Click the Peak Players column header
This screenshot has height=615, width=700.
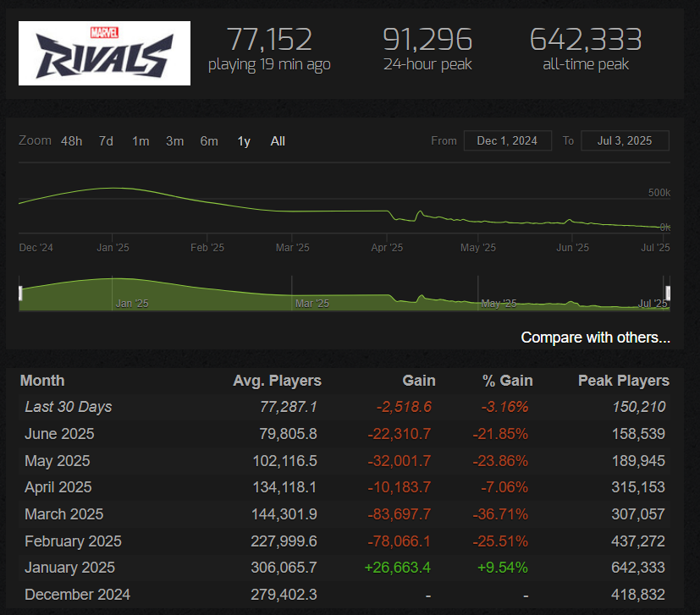[x=624, y=381]
